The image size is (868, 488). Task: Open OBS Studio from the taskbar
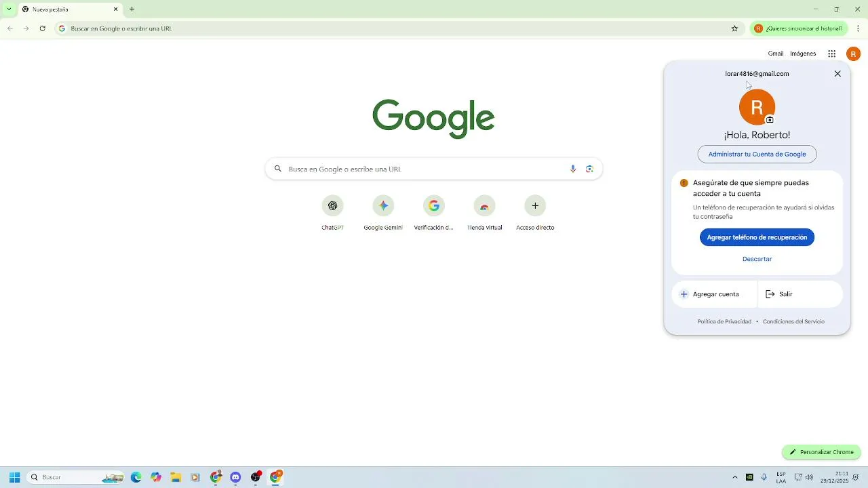point(256,477)
